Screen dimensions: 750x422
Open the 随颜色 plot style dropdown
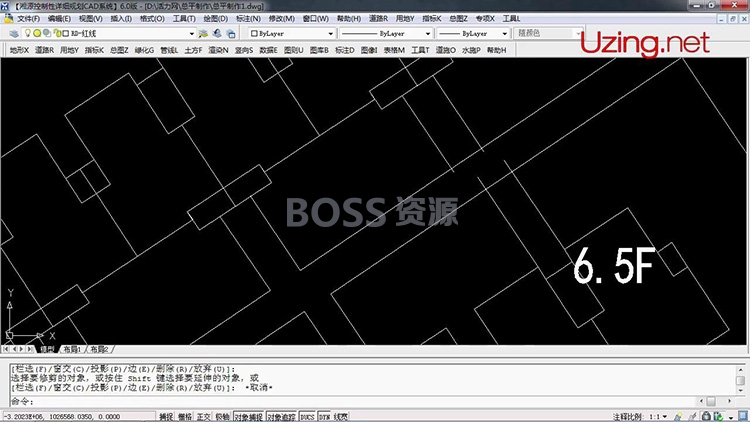point(578,33)
